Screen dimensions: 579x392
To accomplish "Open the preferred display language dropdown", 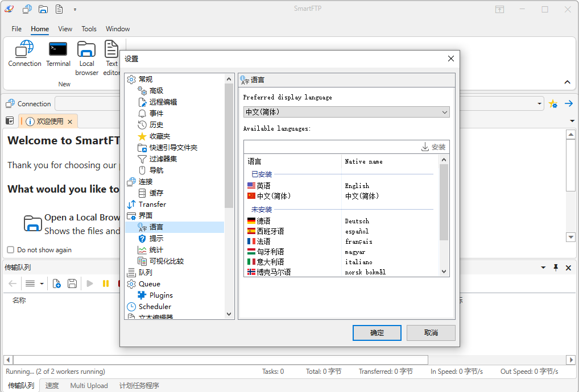I will (x=346, y=112).
